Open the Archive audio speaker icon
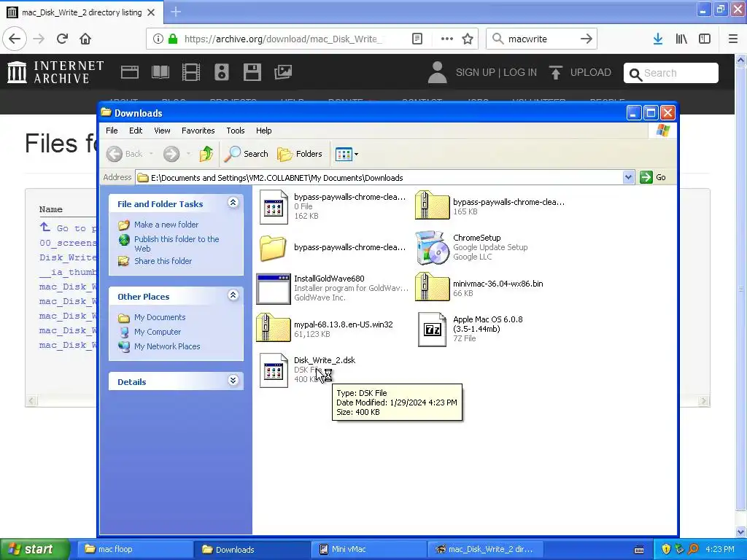 click(222, 72)
